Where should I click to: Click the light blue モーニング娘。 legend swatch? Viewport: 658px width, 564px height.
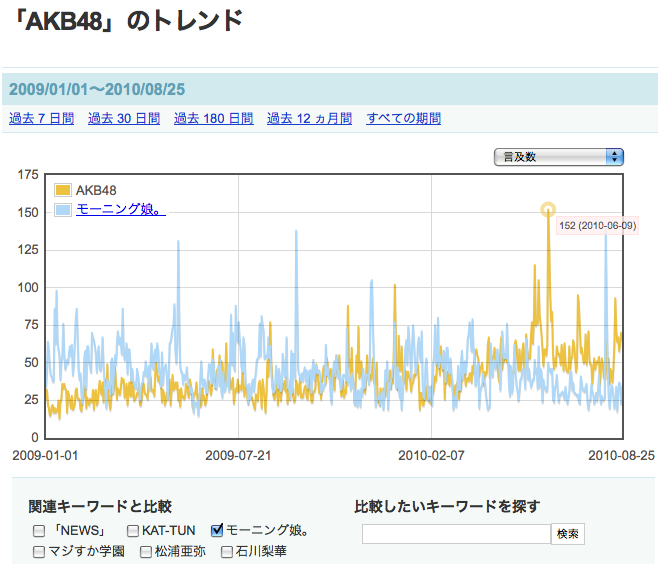[x=63, y=209]
